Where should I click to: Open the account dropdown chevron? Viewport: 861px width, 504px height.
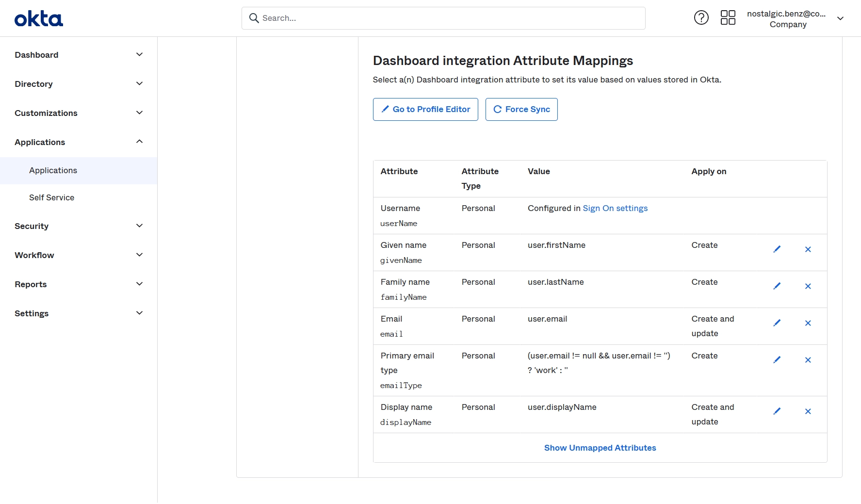(840, 18)
